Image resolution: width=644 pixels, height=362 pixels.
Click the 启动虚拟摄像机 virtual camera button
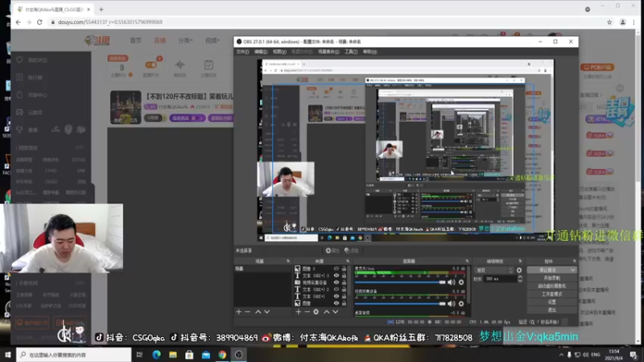point(551,286)
